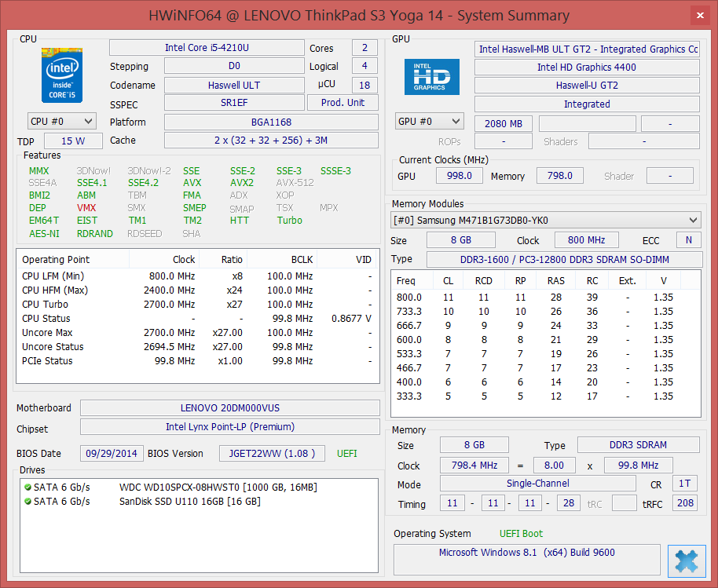
Task: Click the VID column header
Action: click(x=347, y=259)
